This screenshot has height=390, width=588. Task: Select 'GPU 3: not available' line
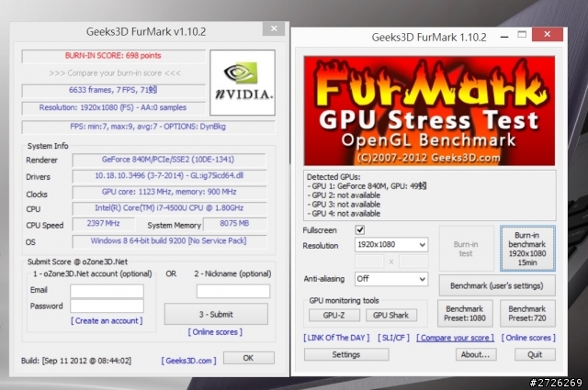tap(344, 205)
